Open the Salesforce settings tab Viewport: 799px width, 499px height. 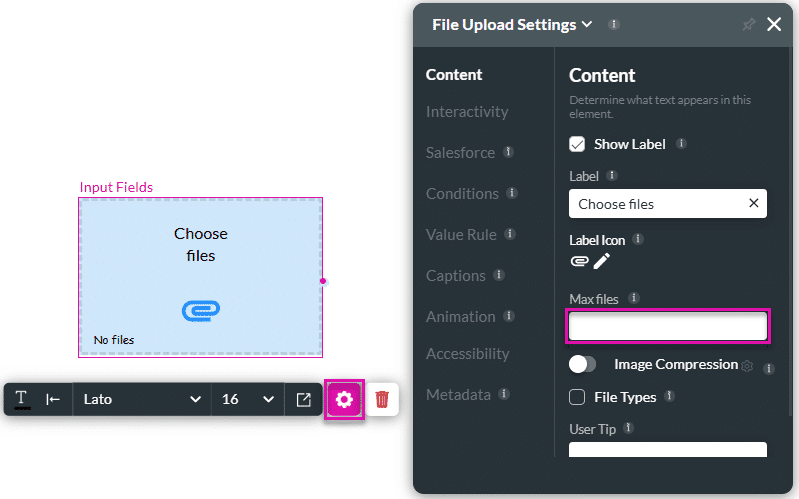pyautogui.click(x=460, y=153)
